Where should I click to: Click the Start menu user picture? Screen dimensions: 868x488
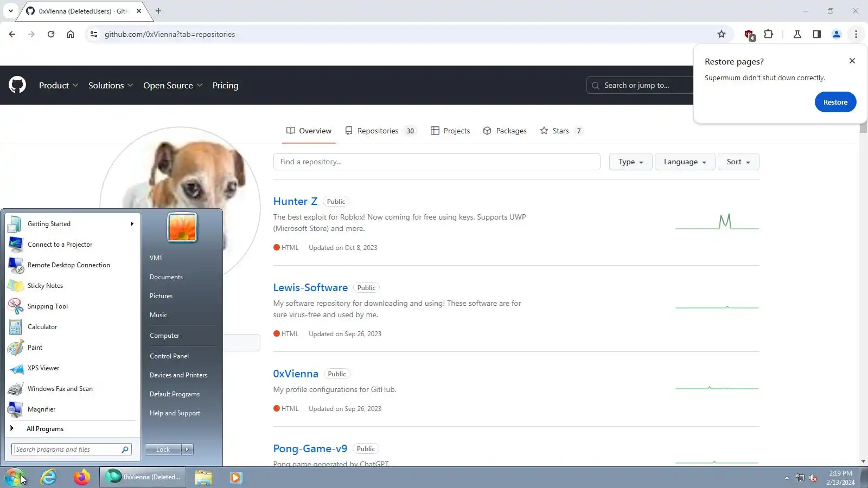182,227
